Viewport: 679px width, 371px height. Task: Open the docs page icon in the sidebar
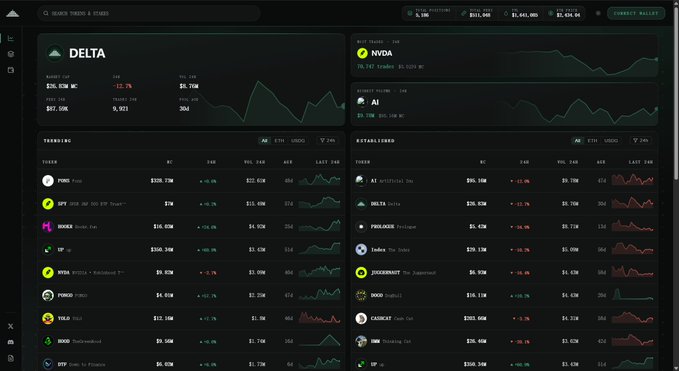click(11, 358)
